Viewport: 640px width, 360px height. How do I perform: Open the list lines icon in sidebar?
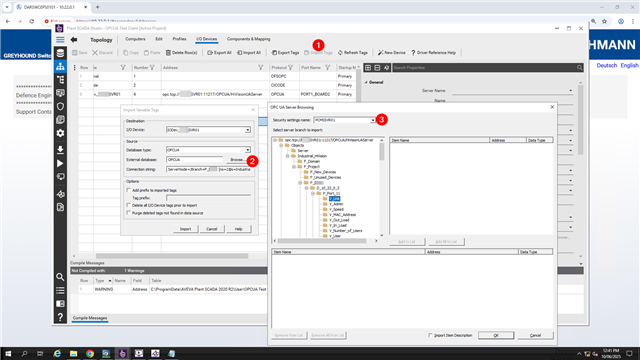pyautogui.click(x=60, y=290)
